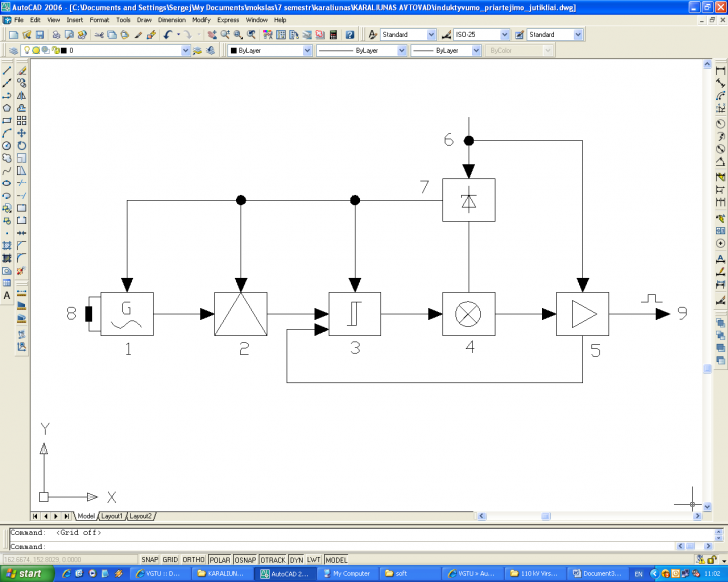Open the table style Standard dropdown
This screenshot has width=728, height=582.
578,35
